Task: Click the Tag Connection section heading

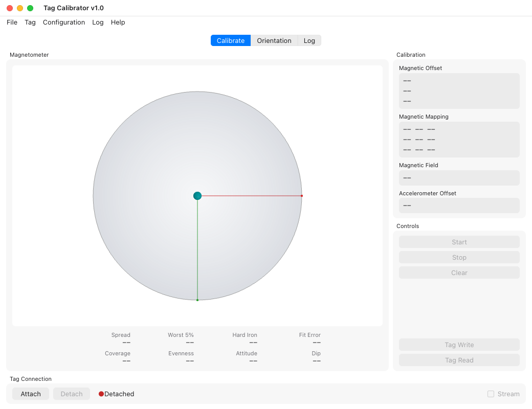Action: (x=31, y=379)
